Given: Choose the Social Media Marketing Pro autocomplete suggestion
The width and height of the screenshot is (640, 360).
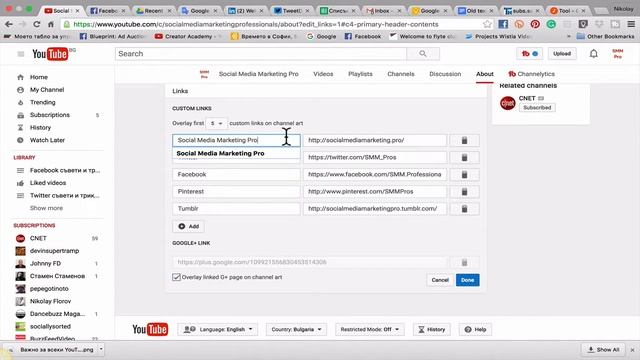Looking at the screenshot, I should point(236,153).
